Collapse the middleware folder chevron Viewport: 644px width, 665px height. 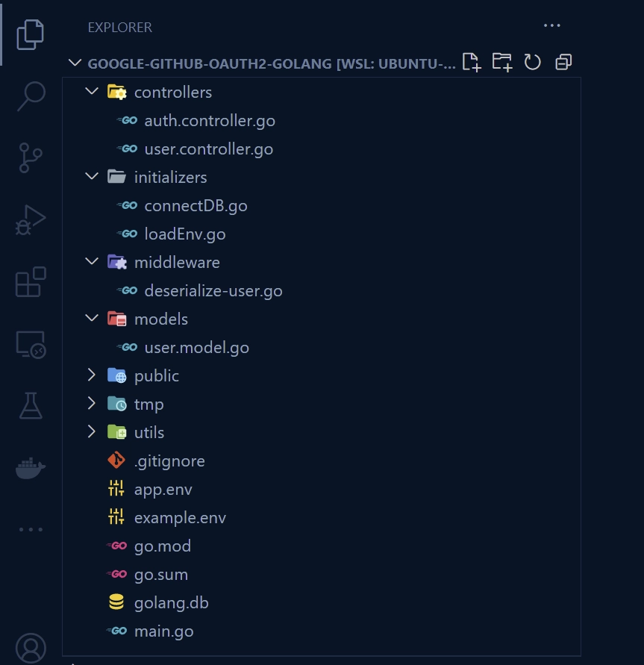(x=92, y=261)
